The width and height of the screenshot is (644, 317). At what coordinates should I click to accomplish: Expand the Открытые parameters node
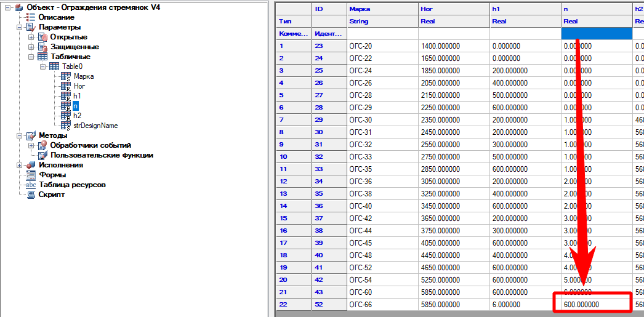tap(31, 37)
